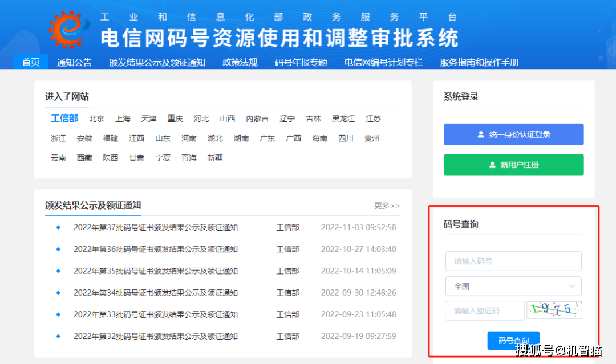Click the diamond bullet beside 2022年第37批 notice

click(59, 227)
